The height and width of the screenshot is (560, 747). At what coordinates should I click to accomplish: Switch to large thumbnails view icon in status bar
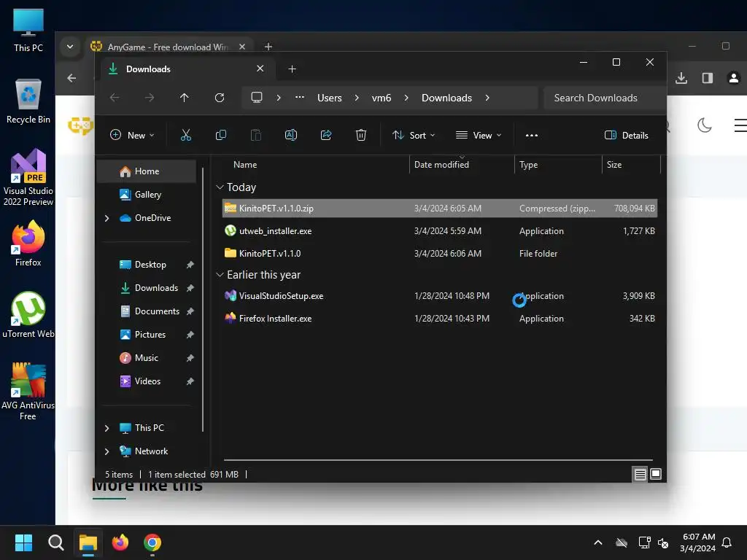(x=656, y=474)
